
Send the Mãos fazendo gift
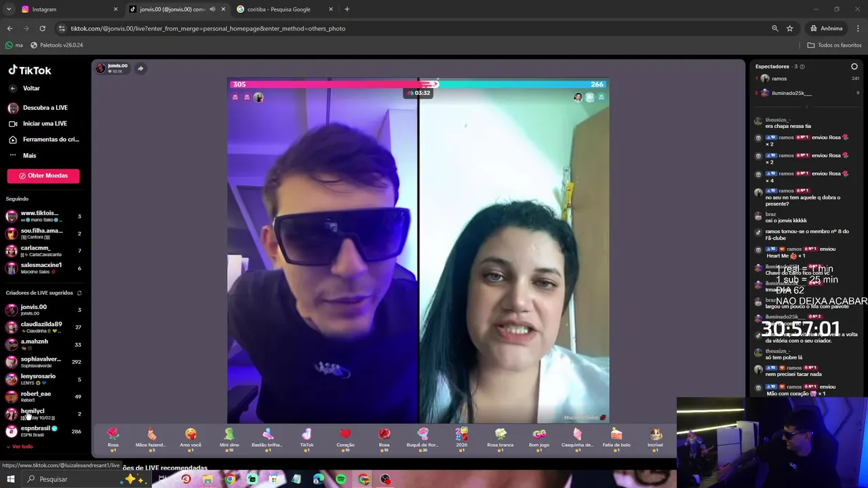click(x=151, y=439)
